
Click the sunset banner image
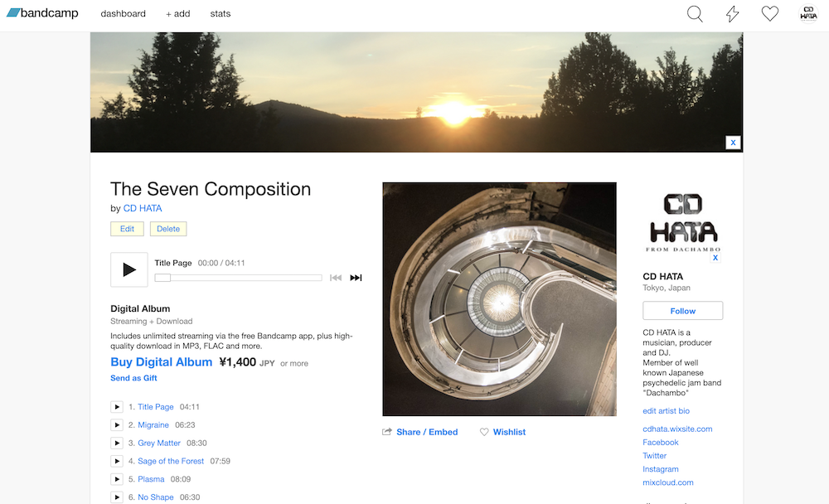(x=417, y=93)
